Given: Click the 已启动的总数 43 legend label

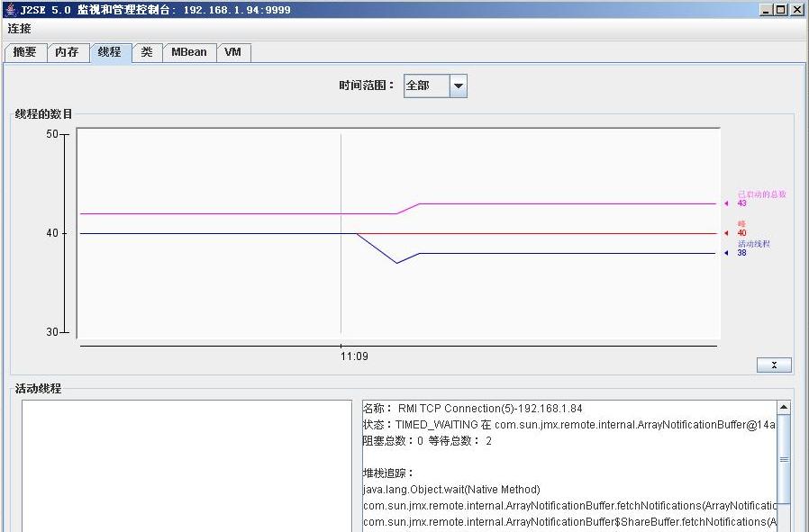Looking at the screenshot, I should pyautogui.click(x=761, y=198).
